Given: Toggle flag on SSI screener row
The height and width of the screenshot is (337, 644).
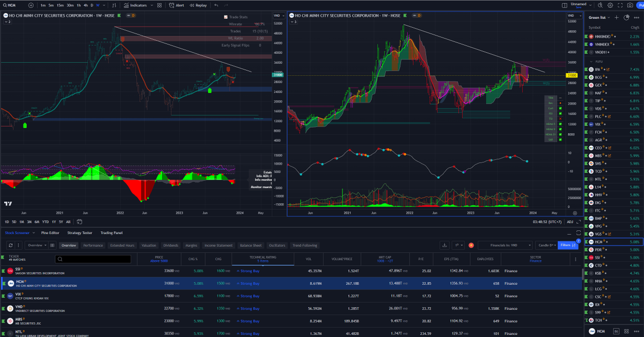Looking at the screenshot, I should 3,270.
